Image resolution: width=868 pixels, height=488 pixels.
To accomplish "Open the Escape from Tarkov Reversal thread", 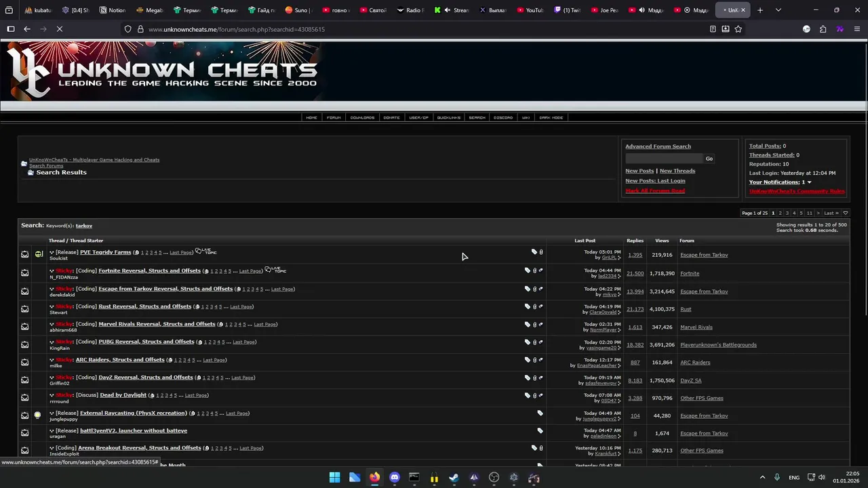I will pos(165,289).
